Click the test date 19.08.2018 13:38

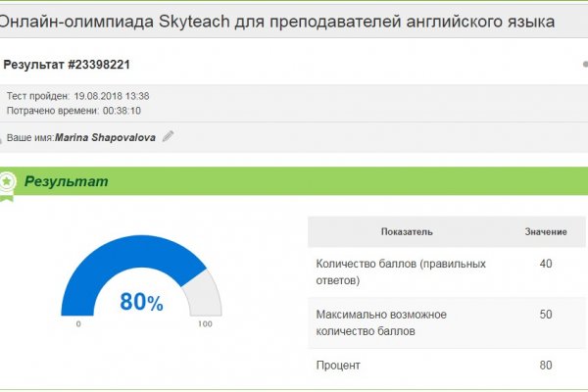click(x=111, y=96)
